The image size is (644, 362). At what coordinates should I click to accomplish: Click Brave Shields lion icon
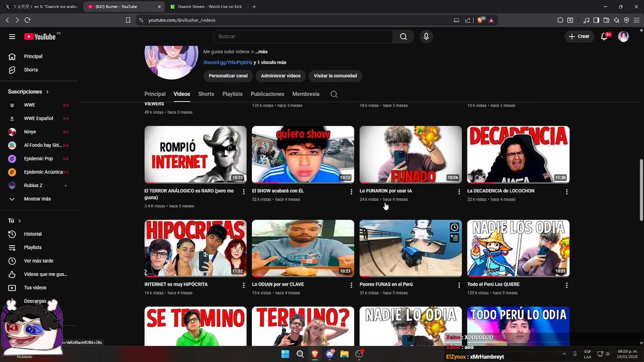coord(481,20)
